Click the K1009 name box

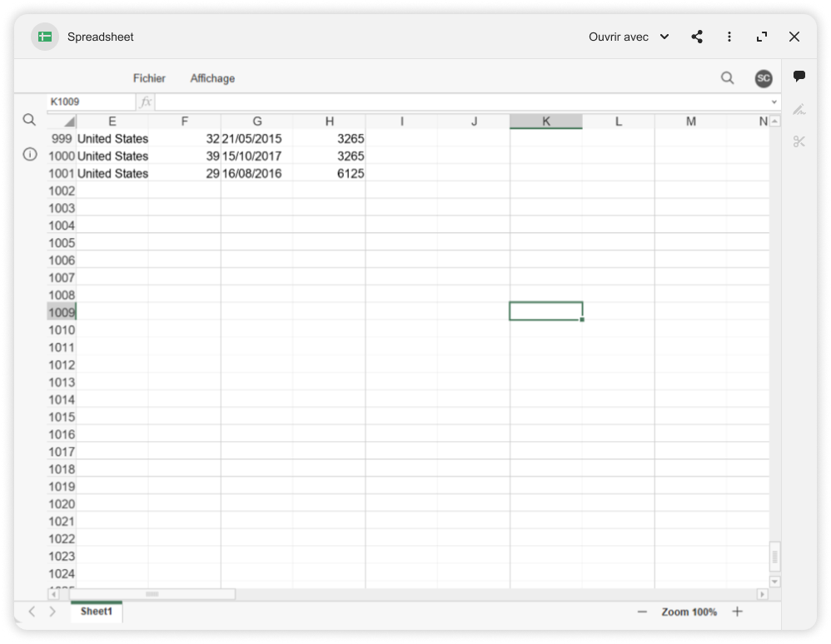(x=91, y=102)
